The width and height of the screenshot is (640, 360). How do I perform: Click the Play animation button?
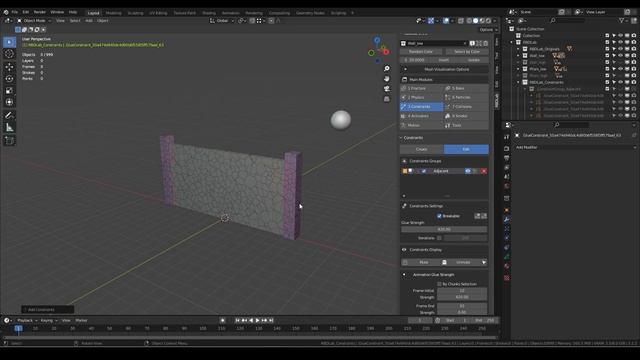(258, 320)
